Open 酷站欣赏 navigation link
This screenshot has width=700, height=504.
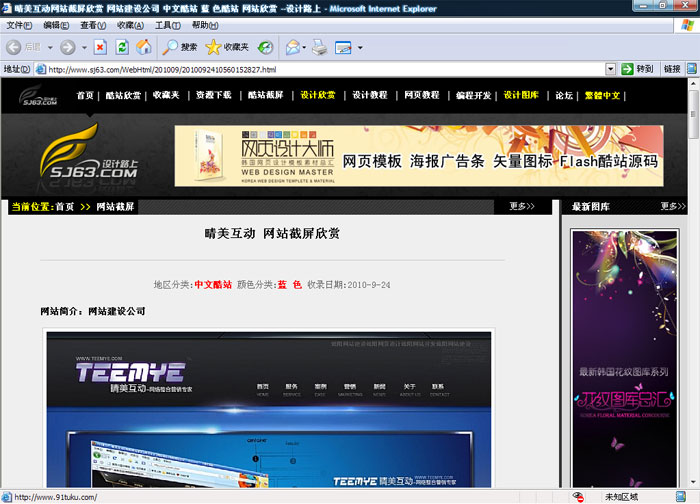click(x=123, y=96)
